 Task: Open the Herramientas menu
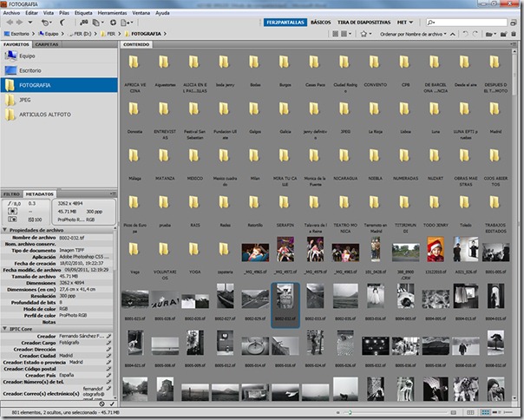tap(112, 13)
